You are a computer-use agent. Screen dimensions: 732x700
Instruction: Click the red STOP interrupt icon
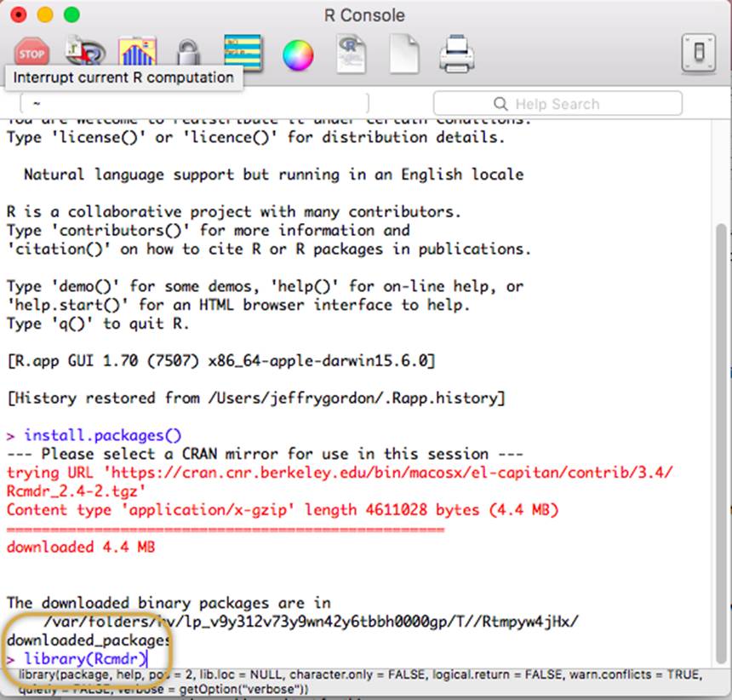pos(31,53)
